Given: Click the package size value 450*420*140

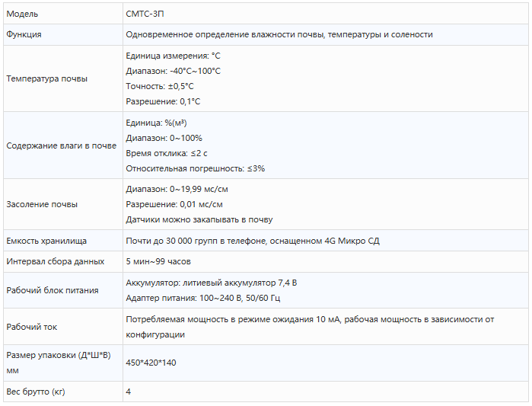Looking at the screenshot, I should (x=151, y=363).
